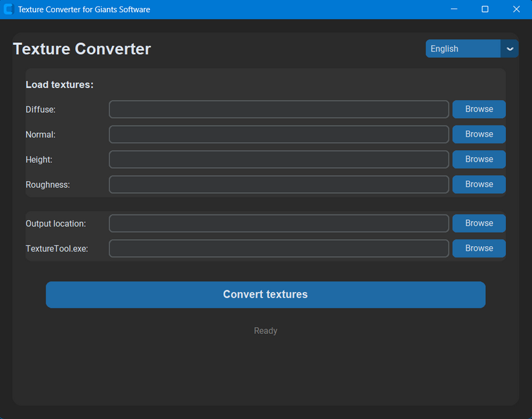
Task: Close the Texture Converter window
Action: pos(516,9)
